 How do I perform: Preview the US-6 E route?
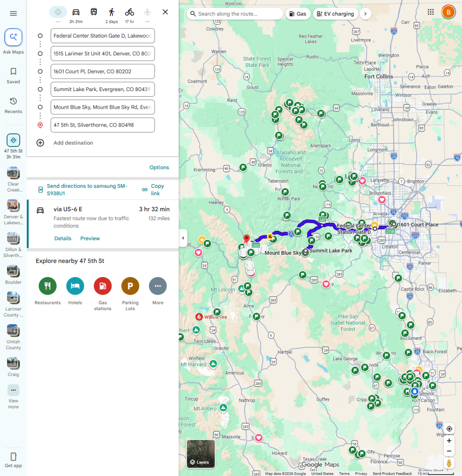[90, 238]
